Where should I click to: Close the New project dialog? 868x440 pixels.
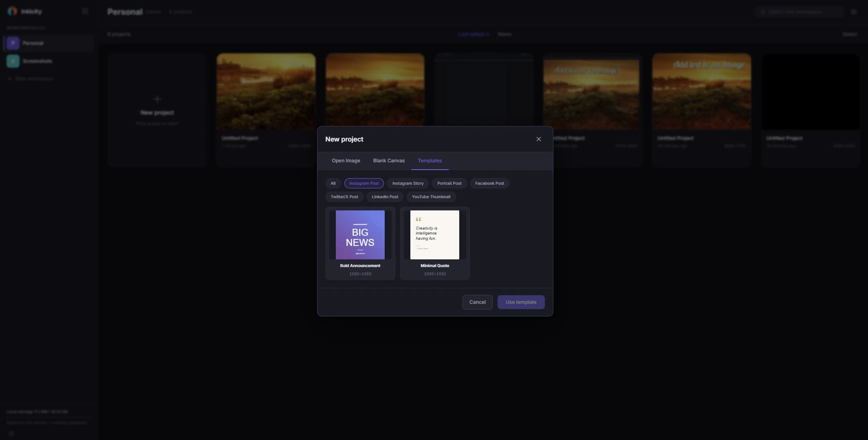point(538,139)
